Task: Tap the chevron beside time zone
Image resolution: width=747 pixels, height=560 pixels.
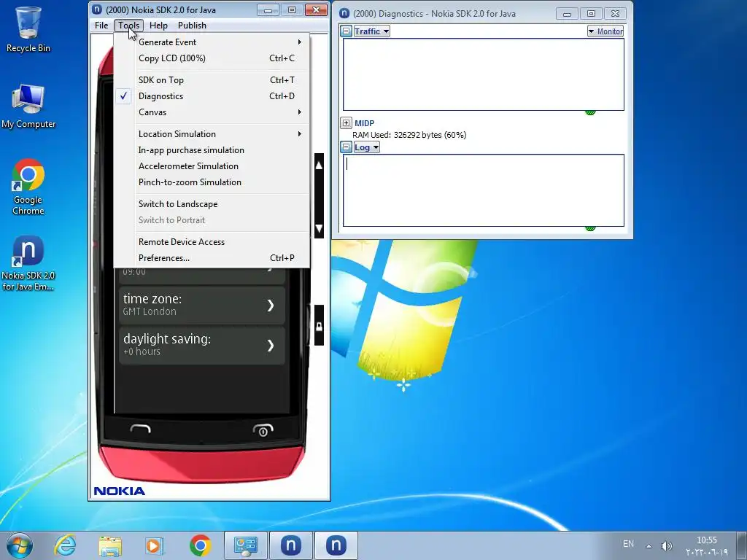Action: (271, 306)
